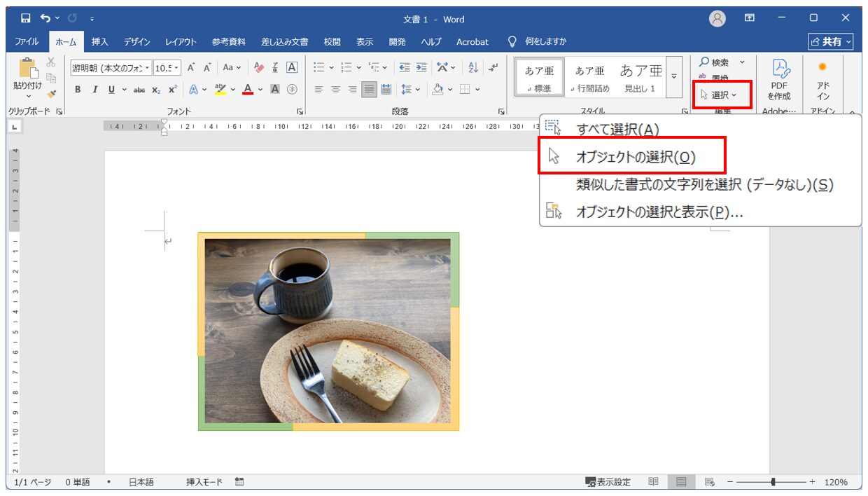Open the user account profile icon

click(717, 19)
